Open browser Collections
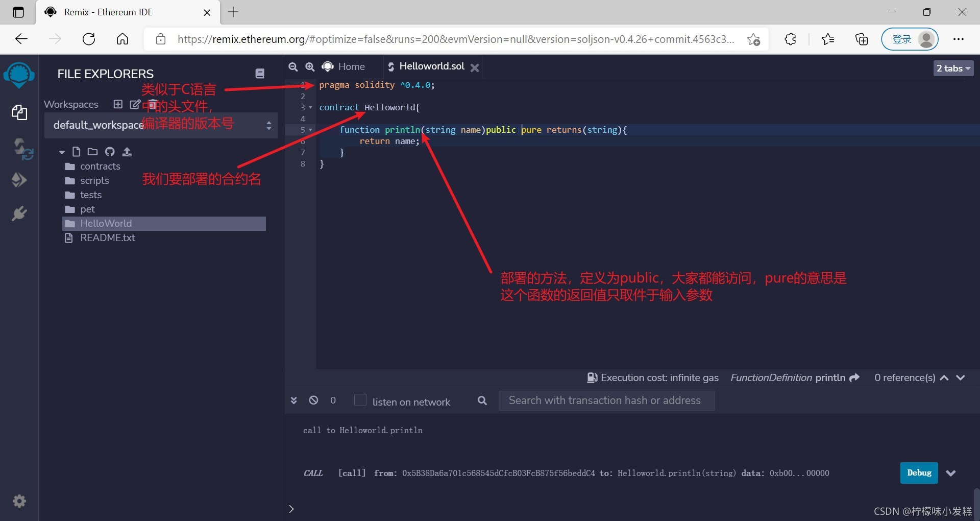Viewport: 980px width, 521px height. (x=862, y=39)
